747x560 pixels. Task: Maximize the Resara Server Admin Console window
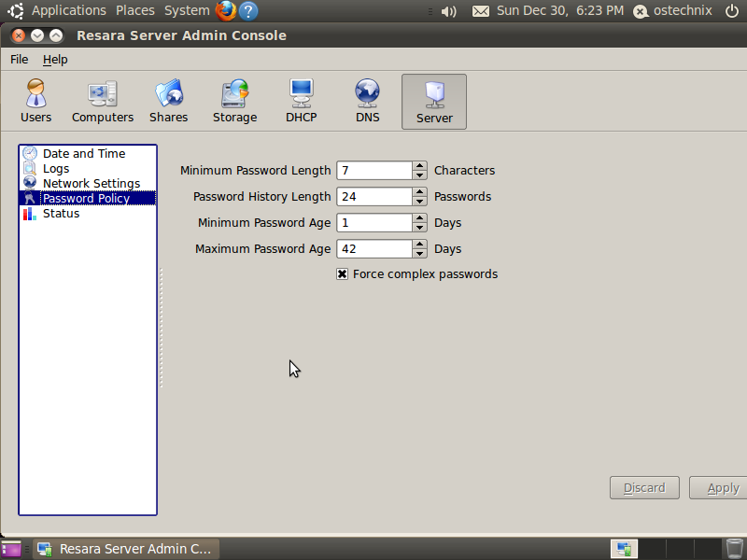[x=56, y=35]
